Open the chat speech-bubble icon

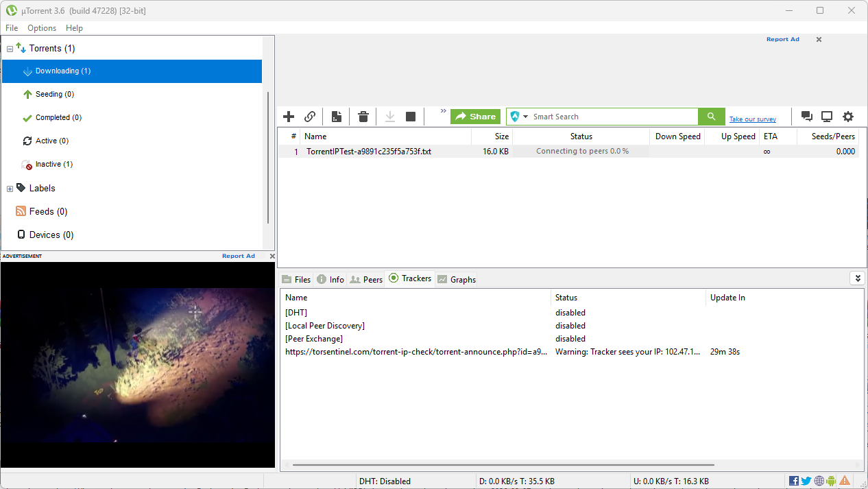pos(807,116)
